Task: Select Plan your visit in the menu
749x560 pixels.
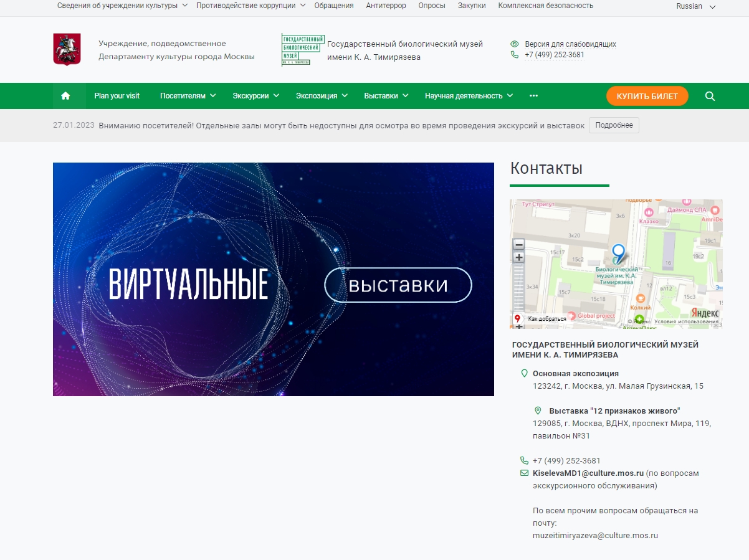Action: (116, 95)
